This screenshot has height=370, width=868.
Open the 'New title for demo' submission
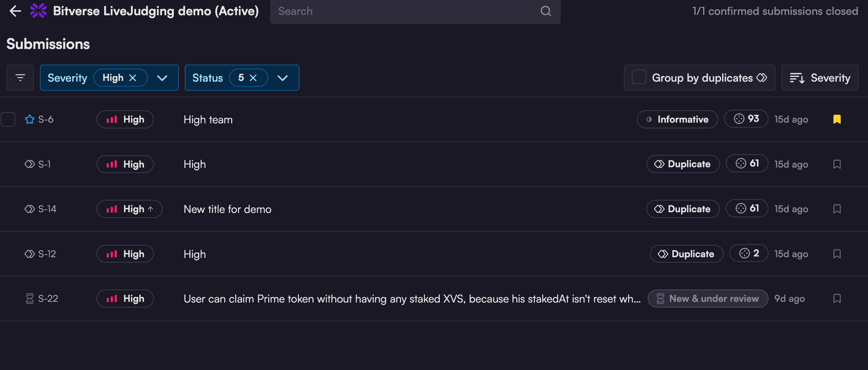click(228, 209)
